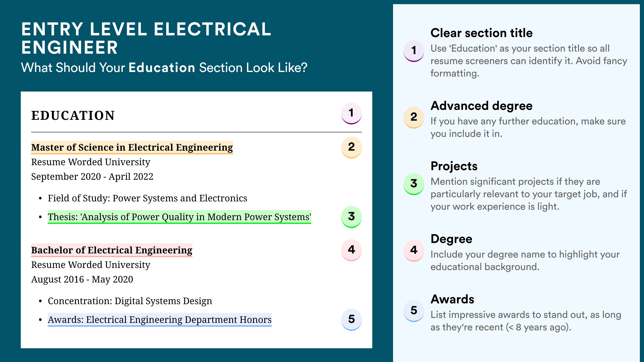Click Field of Study: Power Systems bullet
The height and width of the screenshot is (362, 644).
(x=147, y=198)
